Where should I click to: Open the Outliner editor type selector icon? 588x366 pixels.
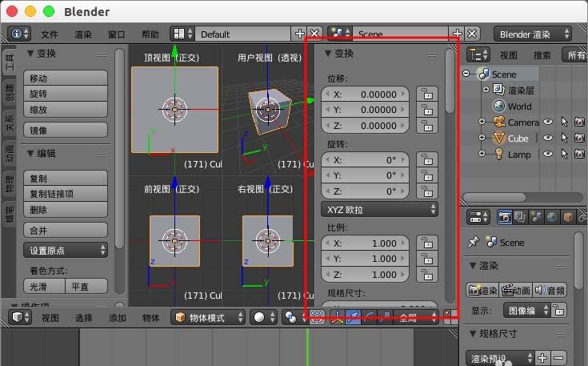(478, 54)
